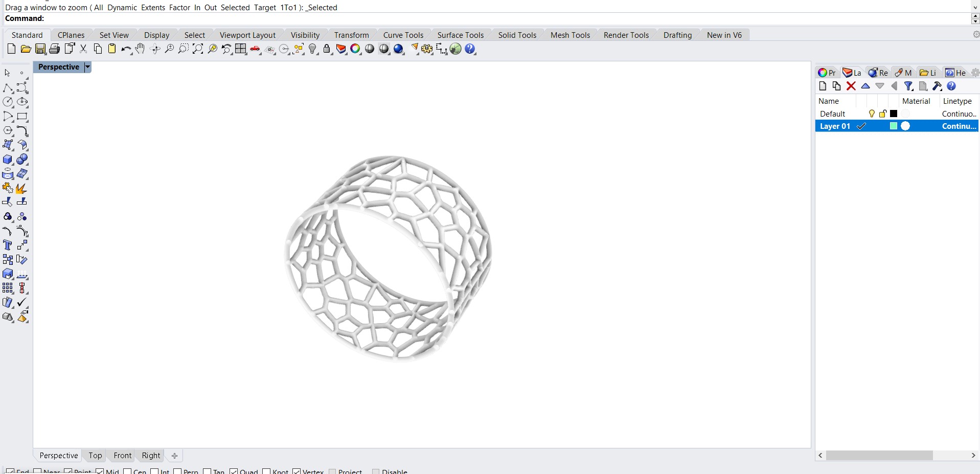
Task: Open Perspective viewport title dropdown arrow
Action: coord(87,67)
